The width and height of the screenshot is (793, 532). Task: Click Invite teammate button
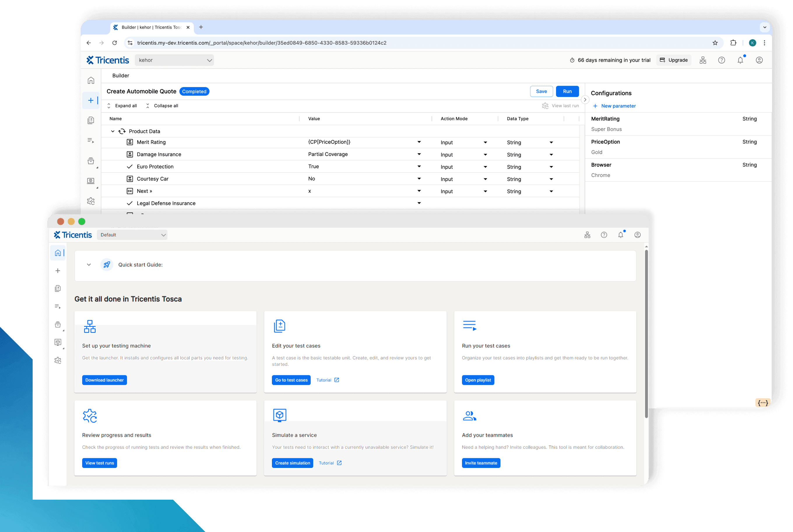(481, 463)
